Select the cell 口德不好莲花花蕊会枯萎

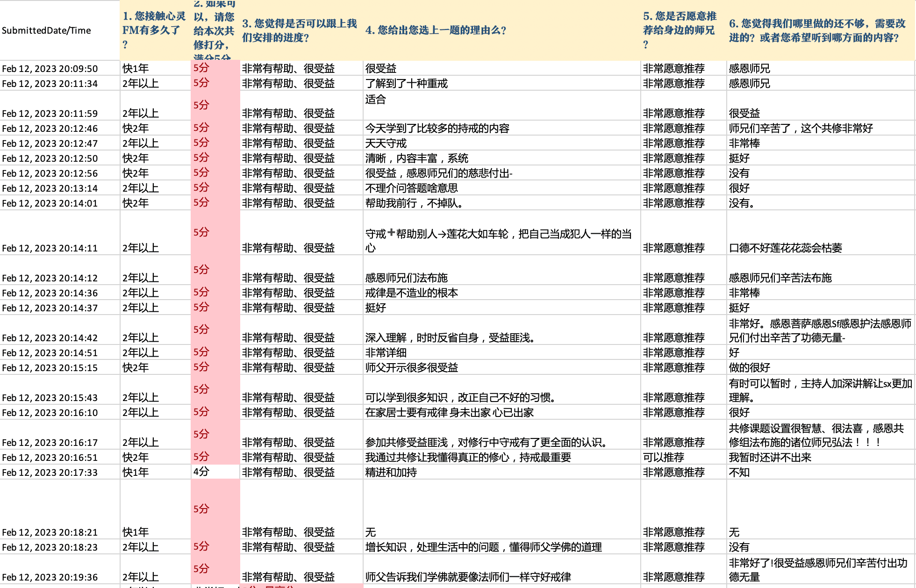pos(785,248)
